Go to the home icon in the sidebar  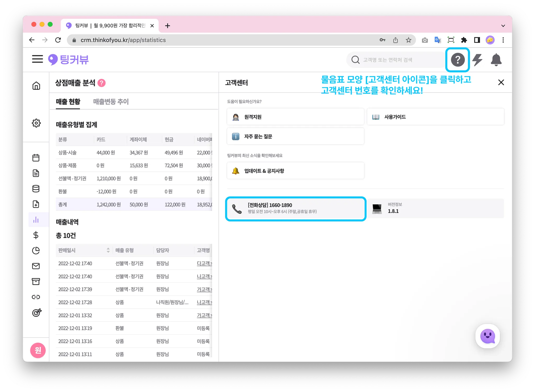(x=36, y=86)
